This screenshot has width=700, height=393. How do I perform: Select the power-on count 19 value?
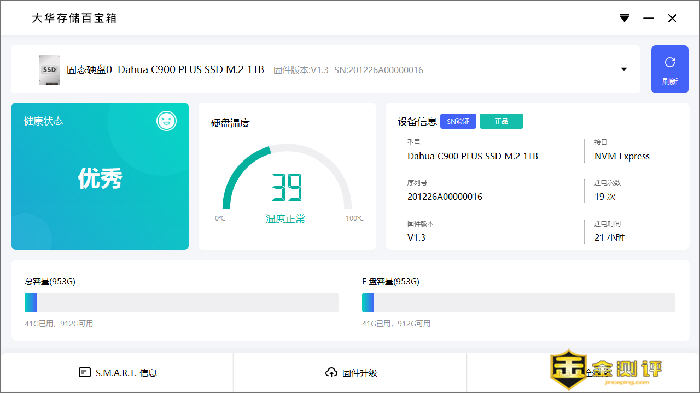(x=605, y=196)
